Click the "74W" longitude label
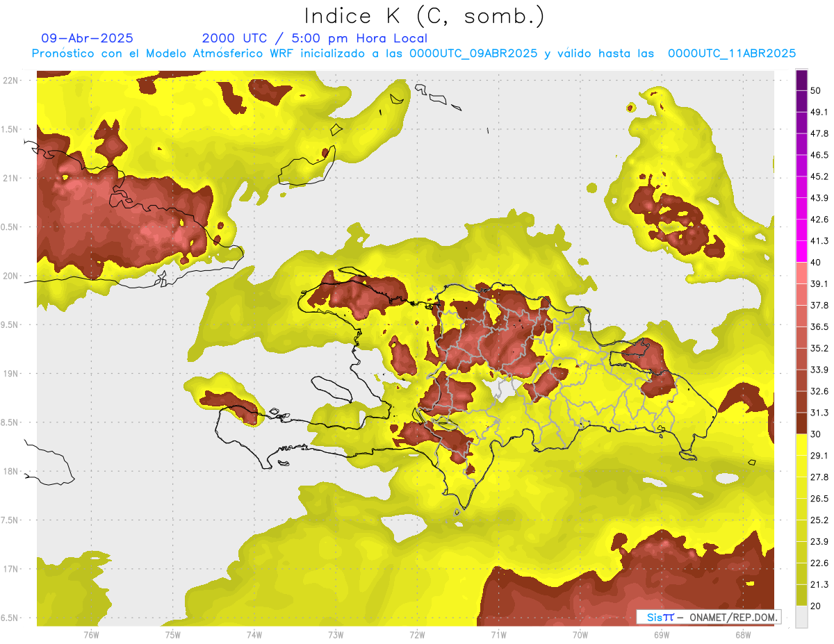 pos(254,634)
